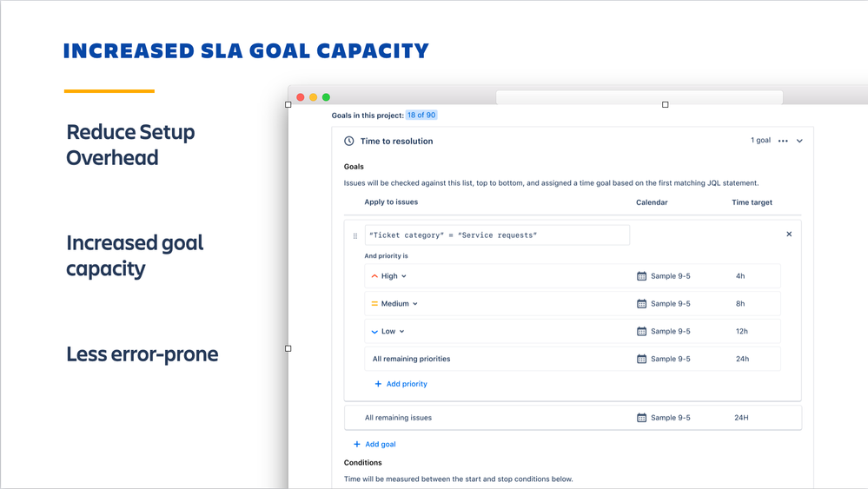
Task: Remove the goal with the X icon
Action: click(789, 234)
